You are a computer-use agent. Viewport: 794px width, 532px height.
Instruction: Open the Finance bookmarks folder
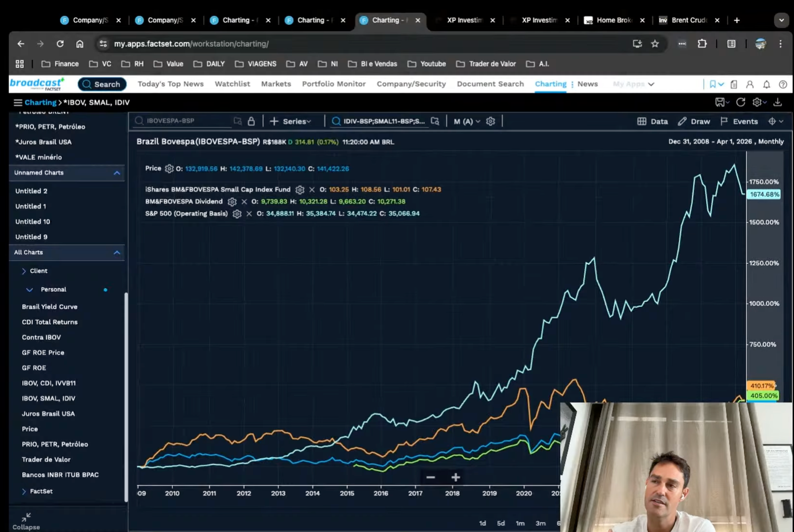(60, 64)
